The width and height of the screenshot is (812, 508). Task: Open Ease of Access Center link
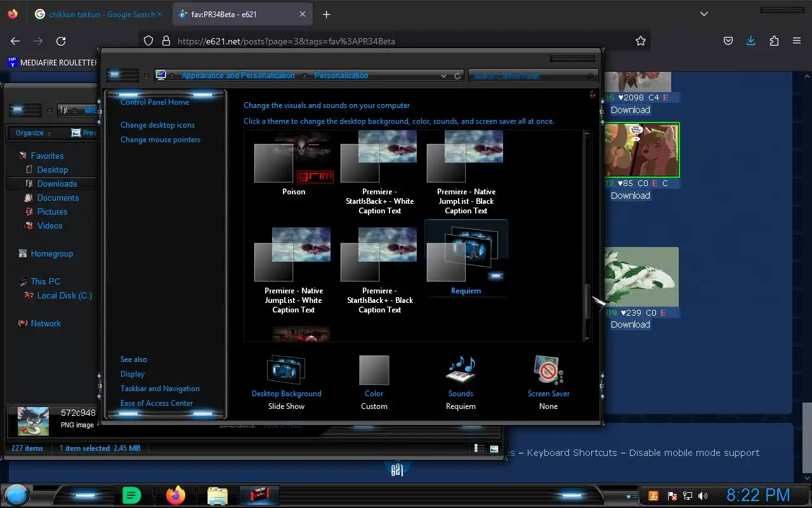pos(157,403)
